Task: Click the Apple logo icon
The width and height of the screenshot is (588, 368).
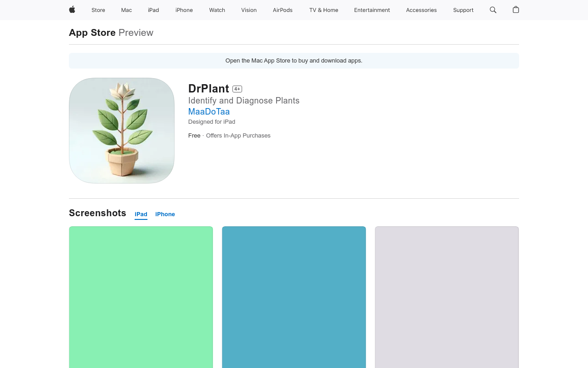Action: point(72,10)
